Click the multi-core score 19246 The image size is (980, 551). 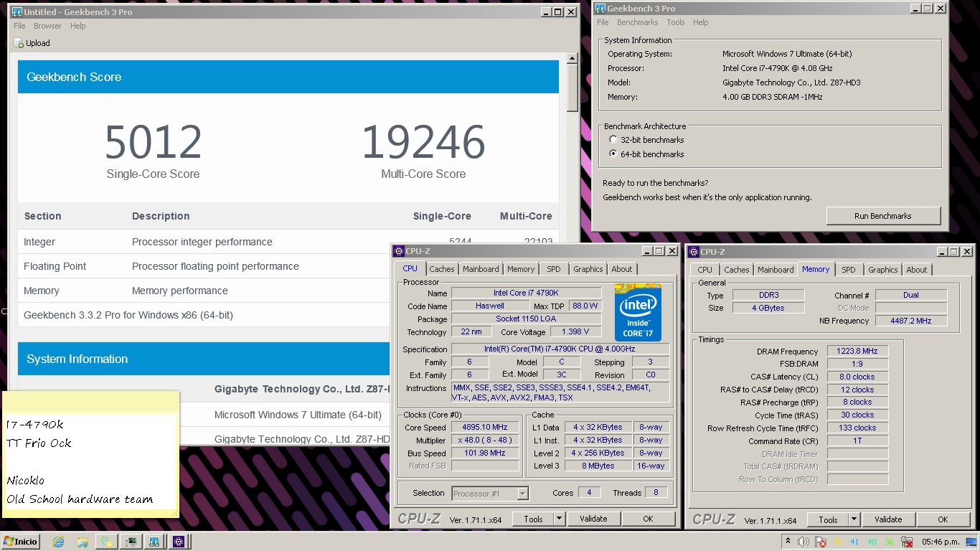423,142
